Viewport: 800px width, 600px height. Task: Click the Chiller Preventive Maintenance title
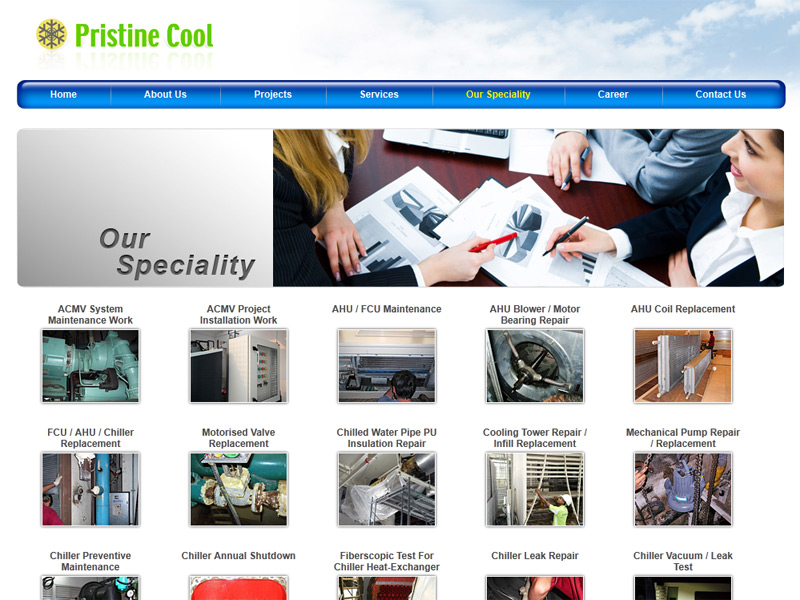90,561
